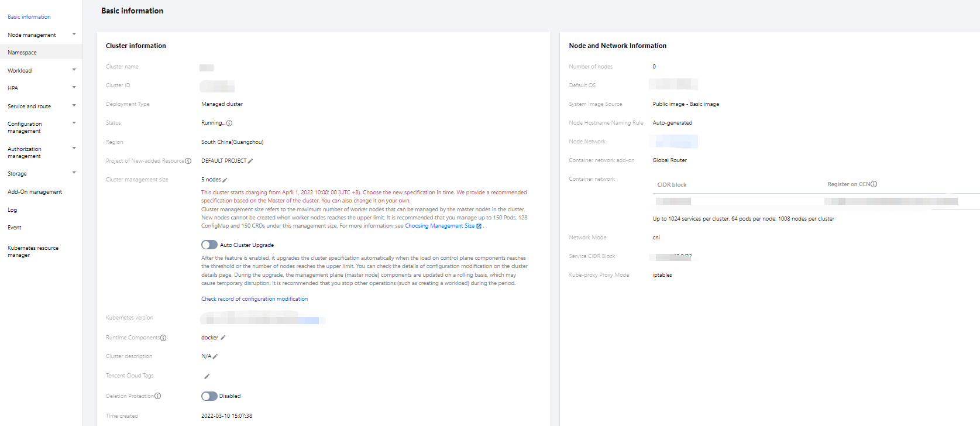The width and height of the screenshot is (980, 426).
Task: Open Choosing Management Size link
Action: tap(440, 226)
